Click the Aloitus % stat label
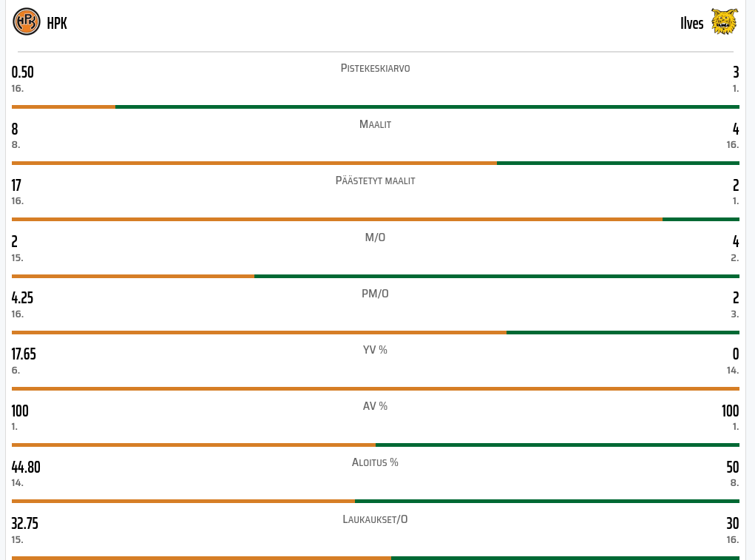This screenshot has width=755, height=560. (x=375, y=462)
